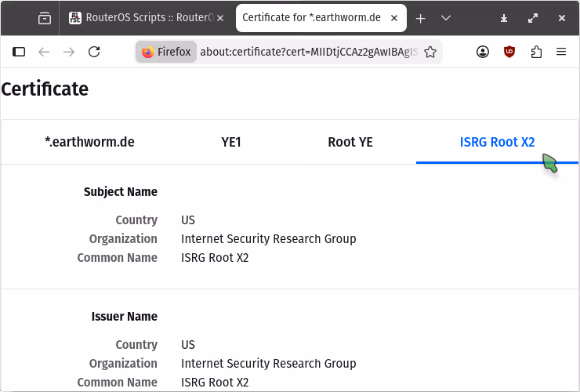Switch to the RouterOS Scripts tab
The height and width of the screenshot is (392, 580).
point(147,18)
